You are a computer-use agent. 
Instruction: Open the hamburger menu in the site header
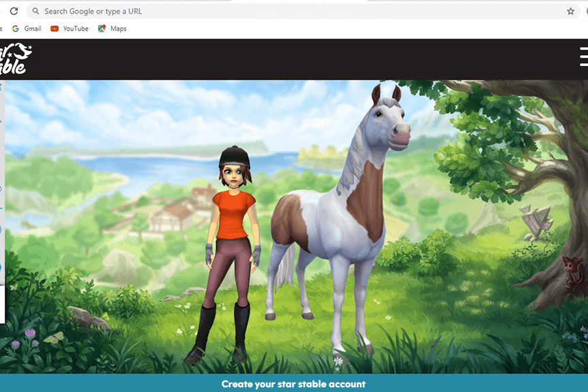tap(583, 56)
